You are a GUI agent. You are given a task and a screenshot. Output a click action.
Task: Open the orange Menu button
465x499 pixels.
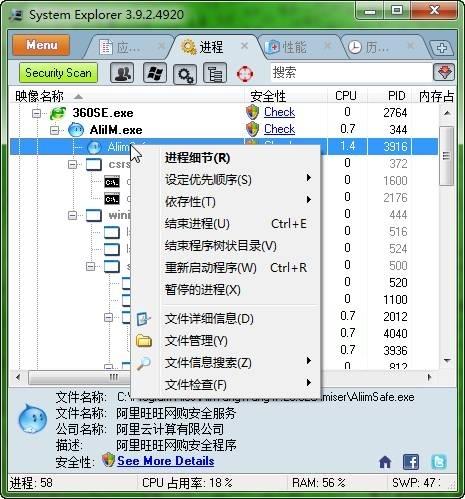(x=41, y=45)
